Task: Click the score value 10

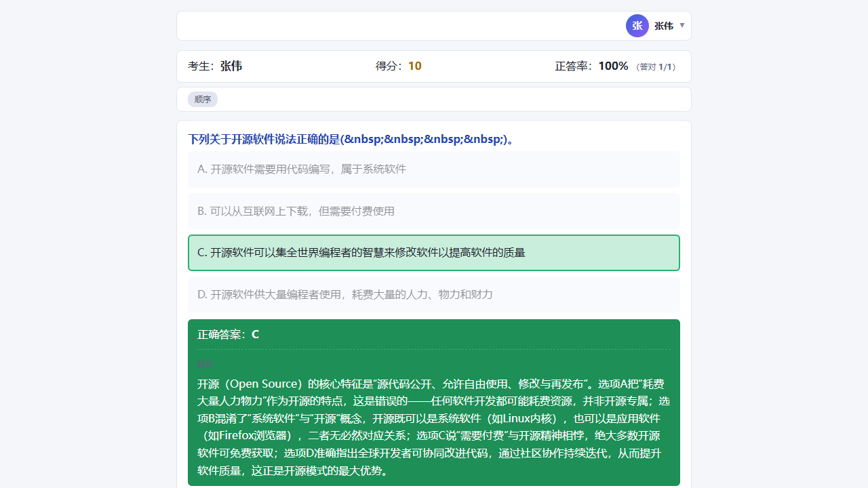Action: [414, 66]
